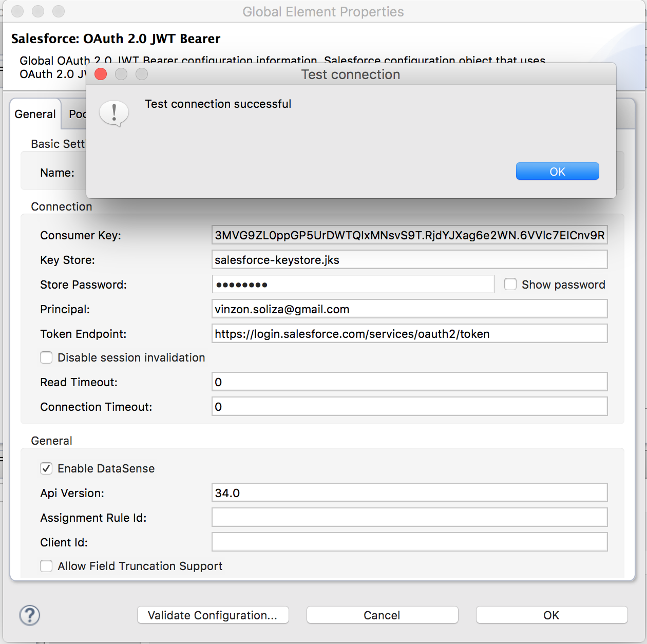Enable Disable session invalidation checkbox
Image resolution: width=647 pixels, height=644 pixels.
pos(46,357)
